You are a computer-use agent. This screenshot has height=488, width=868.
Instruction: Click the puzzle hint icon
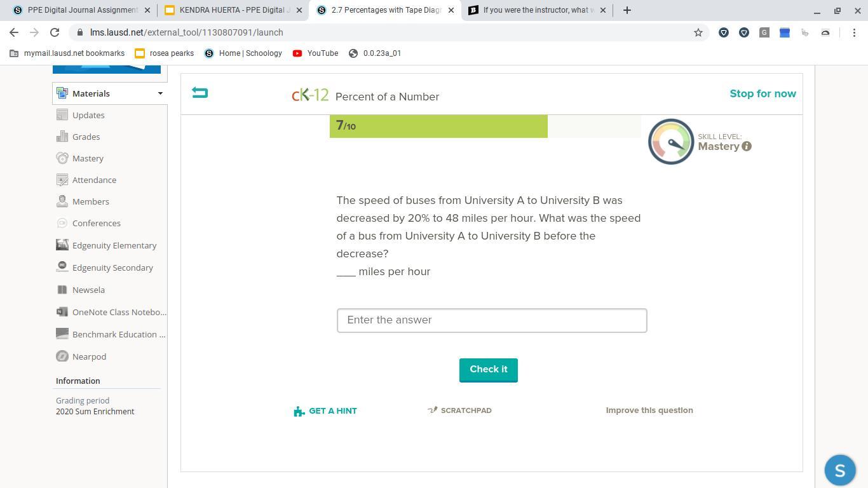(x=299, y=411)
